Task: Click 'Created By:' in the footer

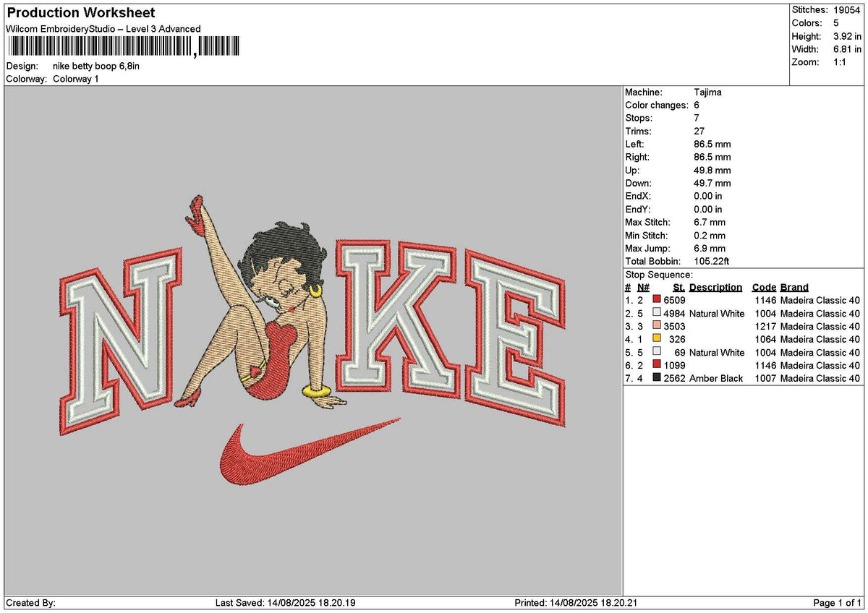Action: (31, 603)
